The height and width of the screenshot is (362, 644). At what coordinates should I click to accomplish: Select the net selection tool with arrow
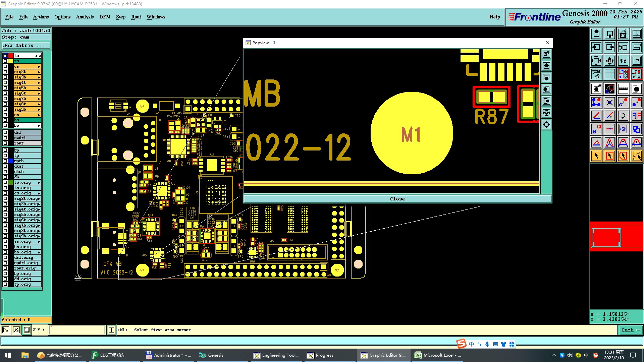tap(637, 156)
